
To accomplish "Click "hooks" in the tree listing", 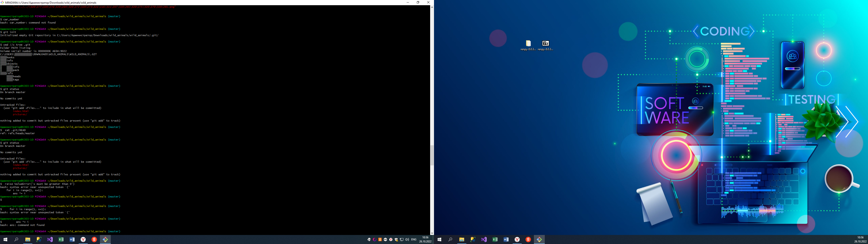I will click(x=10, y=58).
